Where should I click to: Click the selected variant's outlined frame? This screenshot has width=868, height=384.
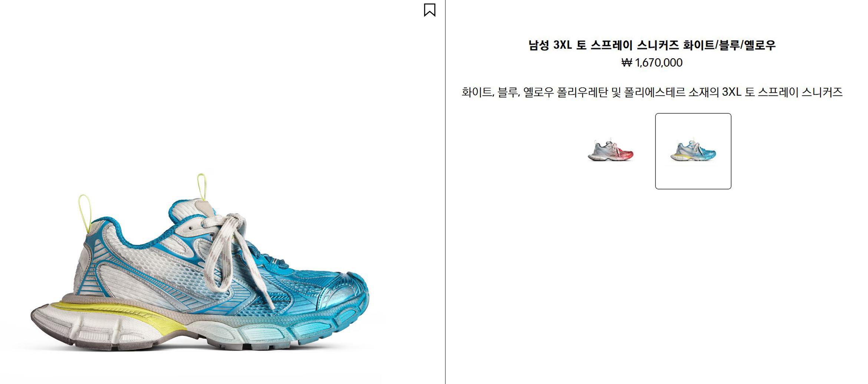693,151
